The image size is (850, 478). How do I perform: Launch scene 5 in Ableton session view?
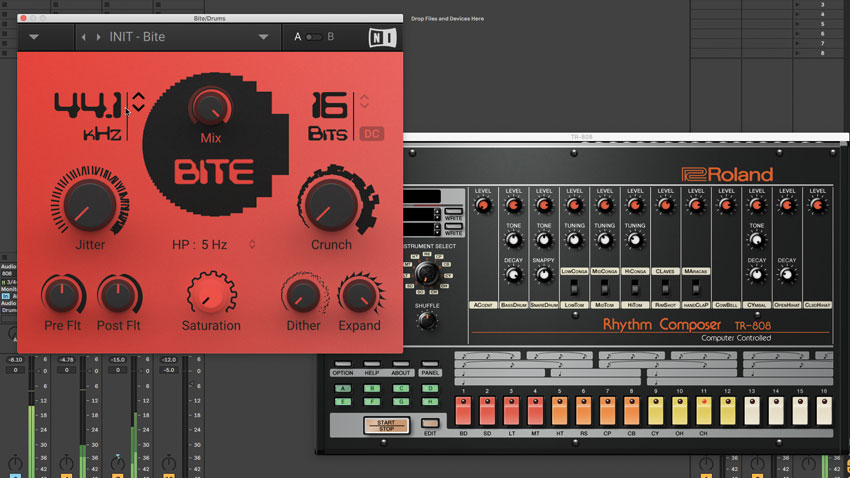coord(797,24)
